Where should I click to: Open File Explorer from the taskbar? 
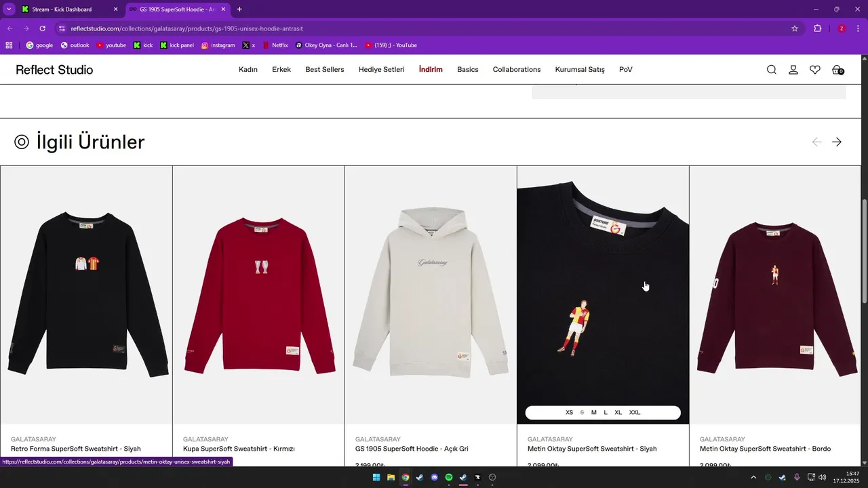391,477
